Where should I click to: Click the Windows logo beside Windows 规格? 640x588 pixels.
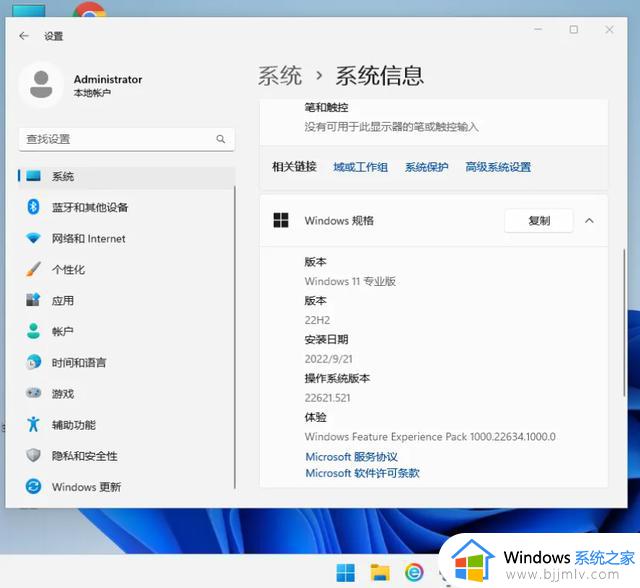pos(281,220)
